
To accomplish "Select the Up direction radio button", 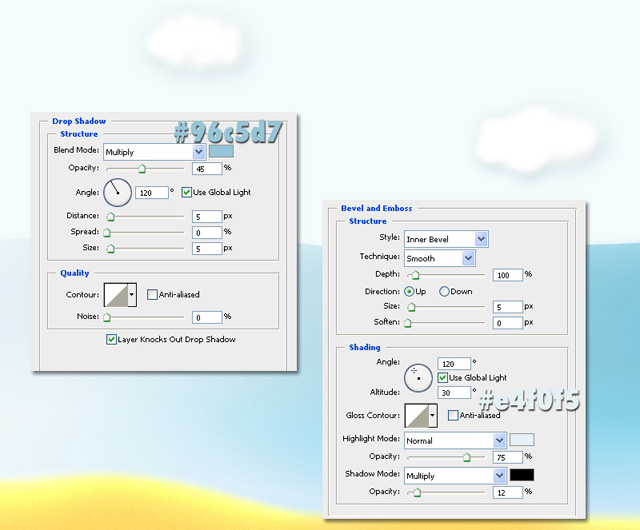I will tap(409, 292).
